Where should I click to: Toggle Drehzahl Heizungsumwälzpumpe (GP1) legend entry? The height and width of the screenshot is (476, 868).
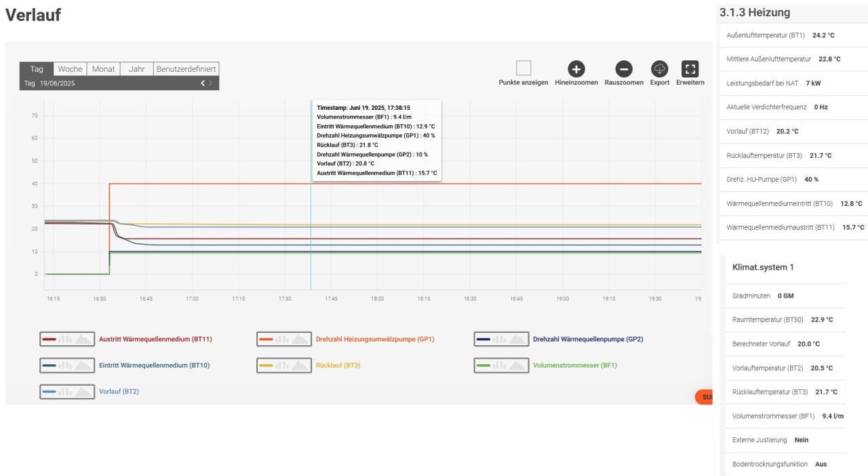click(x=374, y=339)
